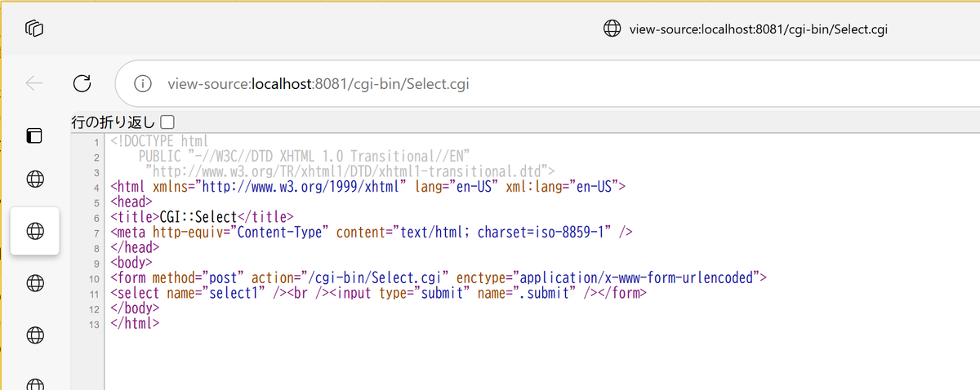Image resolution: width=980 pixels, height=390 pixels.
Task: Click the opening <head> tag
Action: (x=131, y=202)
